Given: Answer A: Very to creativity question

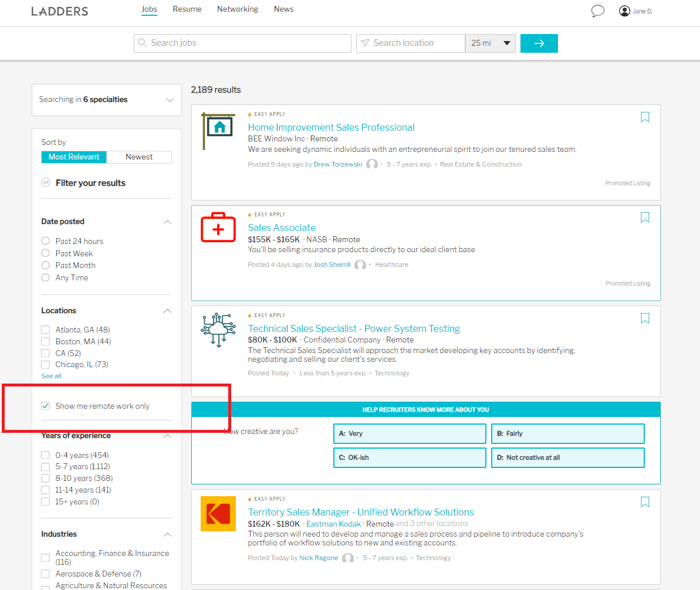Looking at the screenshot, I should pos(410,433).
